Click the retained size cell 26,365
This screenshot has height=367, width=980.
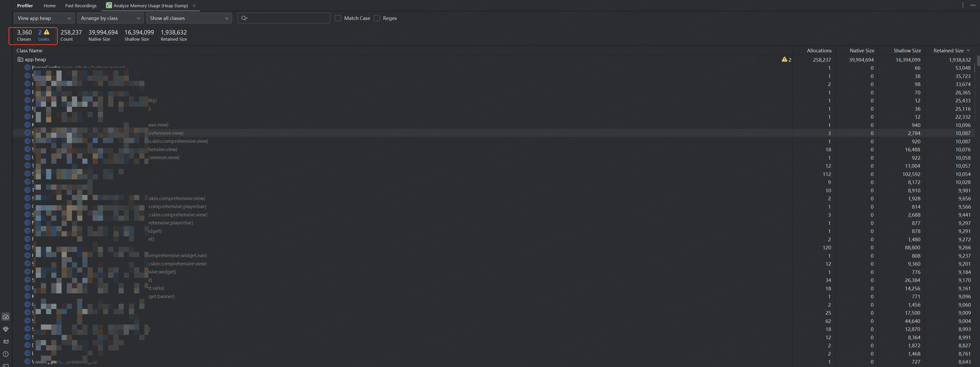coord(962,93)
